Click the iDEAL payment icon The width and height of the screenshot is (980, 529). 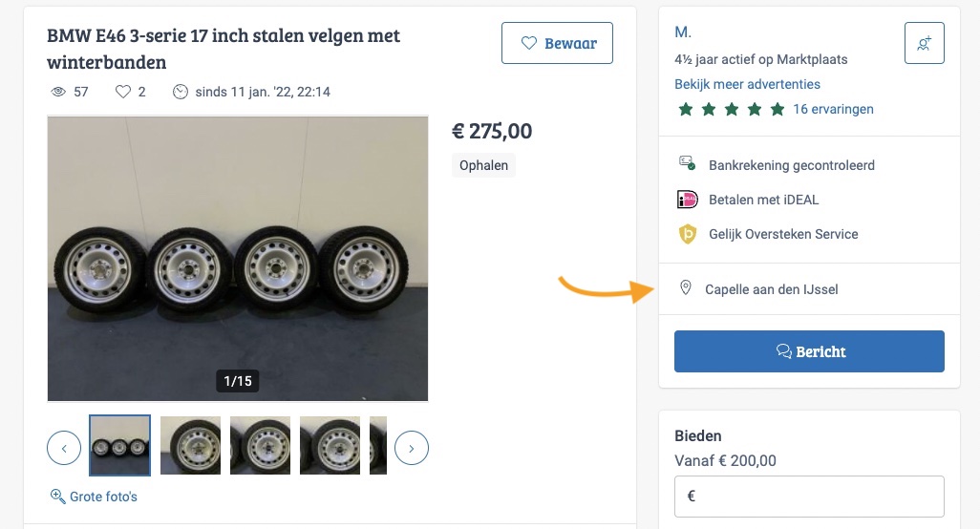pos(688,200)
